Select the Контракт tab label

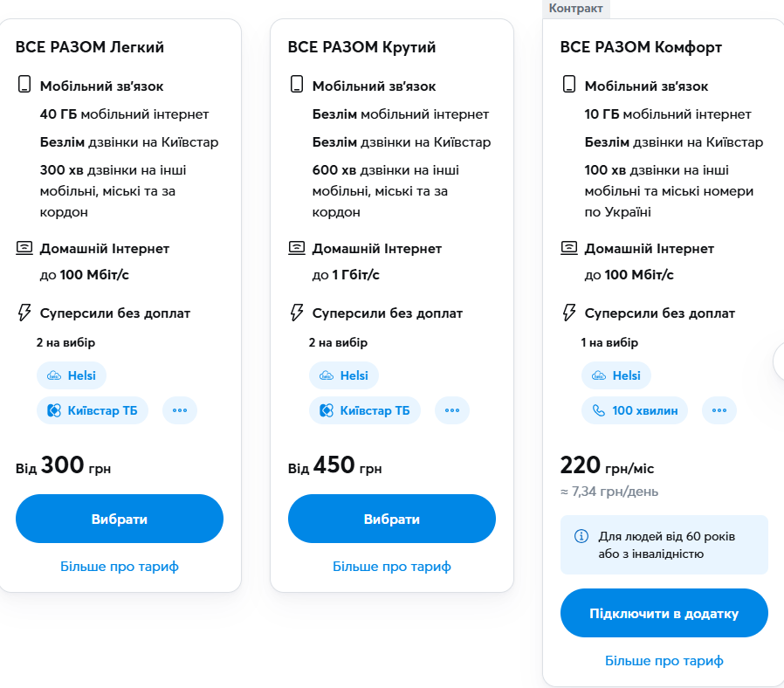tap(575, 8)
